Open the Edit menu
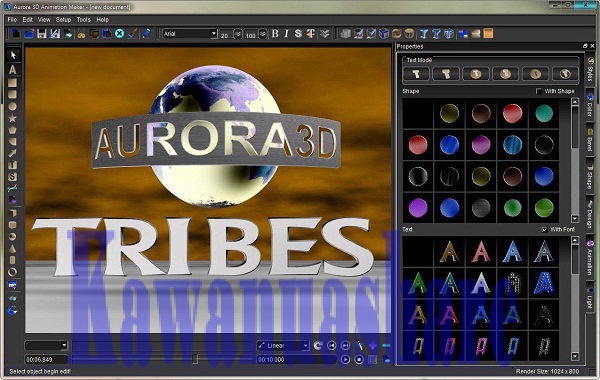Viewport: 600px width, 380px height. click(x=28, y=20)
